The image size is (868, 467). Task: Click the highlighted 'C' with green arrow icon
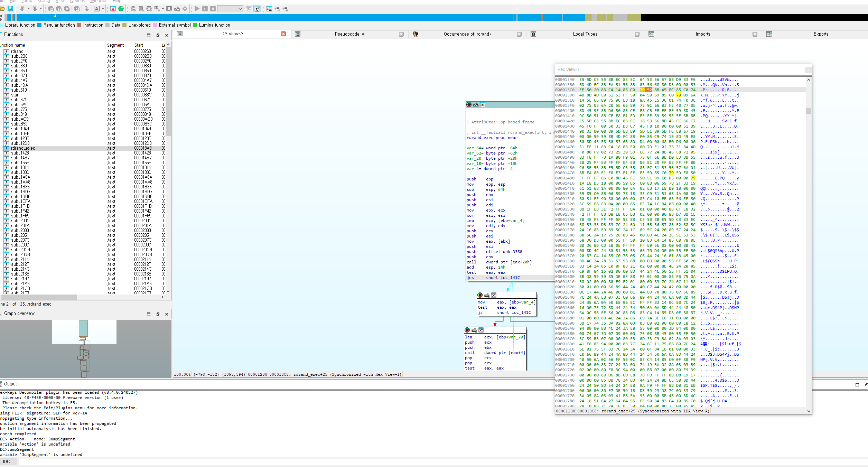257,9
